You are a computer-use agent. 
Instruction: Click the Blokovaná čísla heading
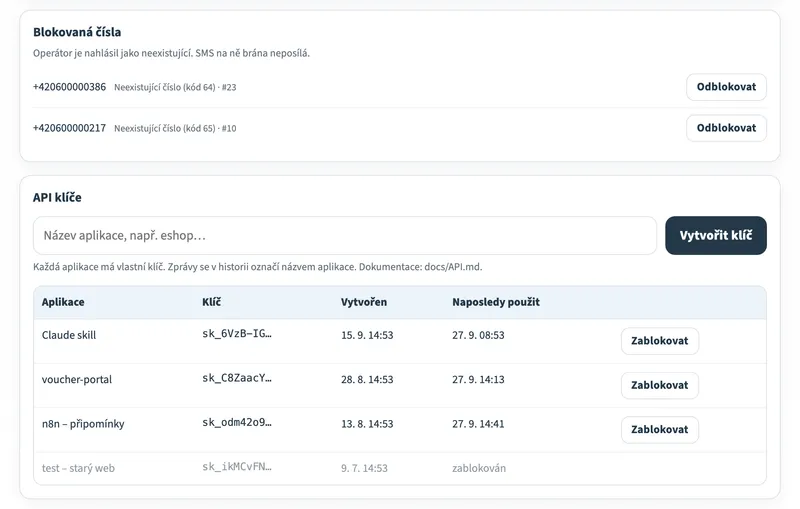pos(77,32)
